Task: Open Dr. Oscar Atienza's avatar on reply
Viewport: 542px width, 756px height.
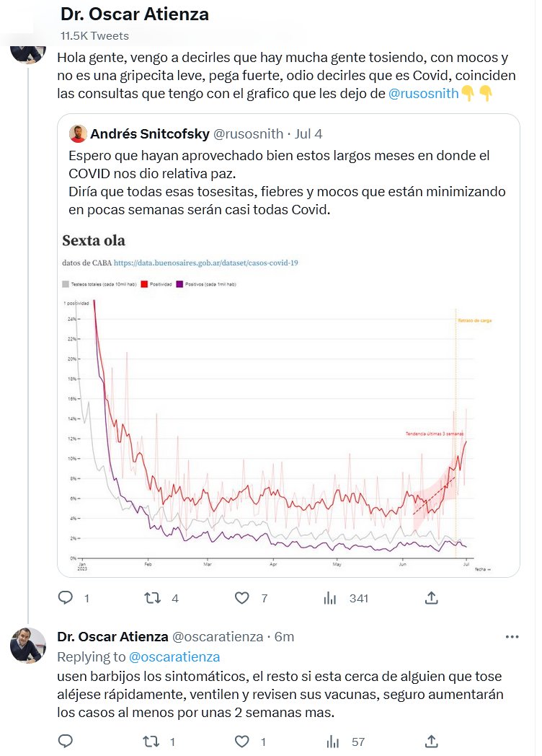Action: coord(27,646)
